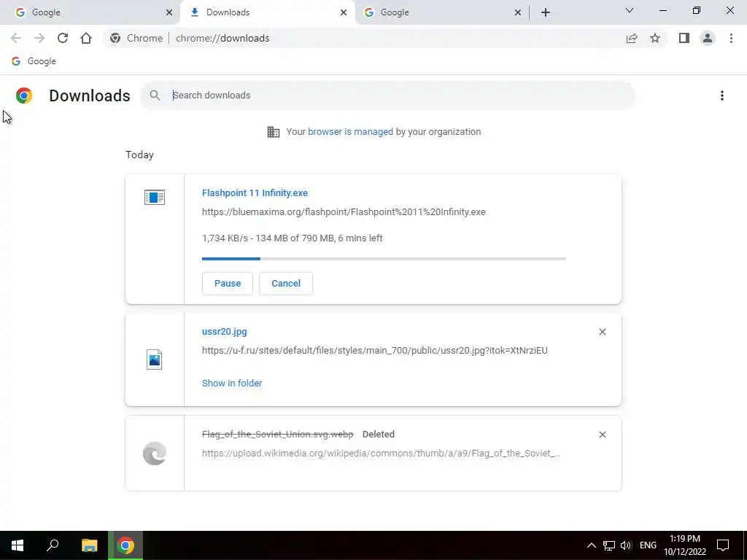Switch to the first Google tab
Screen dimensions: 747x560
click(90, 12)
